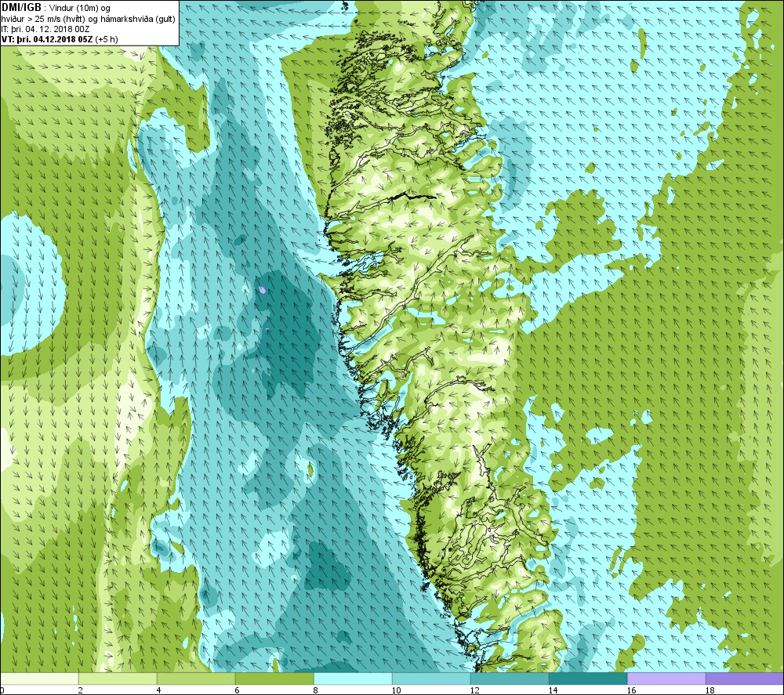Click the teal 12–14 scale swatch
This screenshot has height=695, width=784.
pyautogui.click(x=510, y=679)
